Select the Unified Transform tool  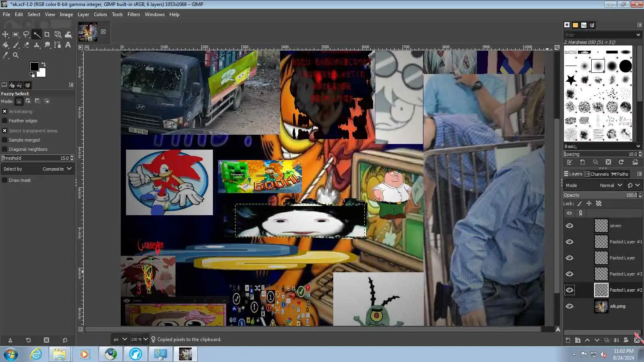click(58, 35)
